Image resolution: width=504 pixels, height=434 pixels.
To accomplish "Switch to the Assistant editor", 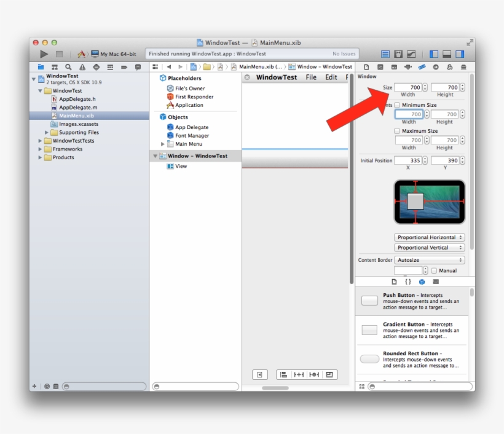I will point(398,55).
